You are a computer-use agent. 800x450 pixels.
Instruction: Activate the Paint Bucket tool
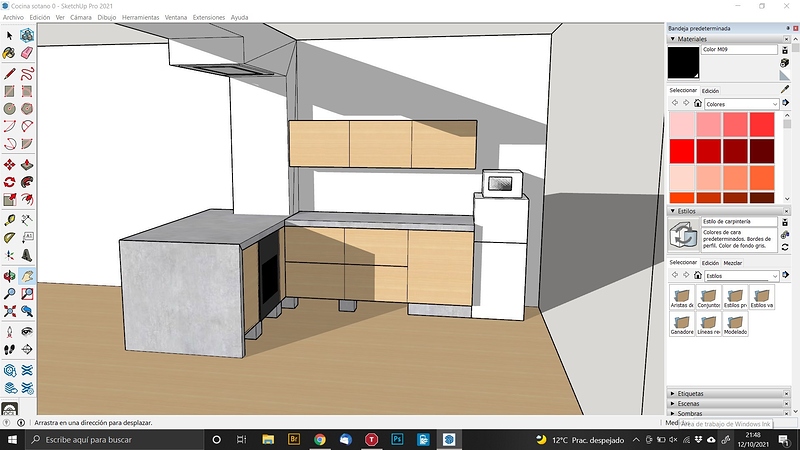9,53
